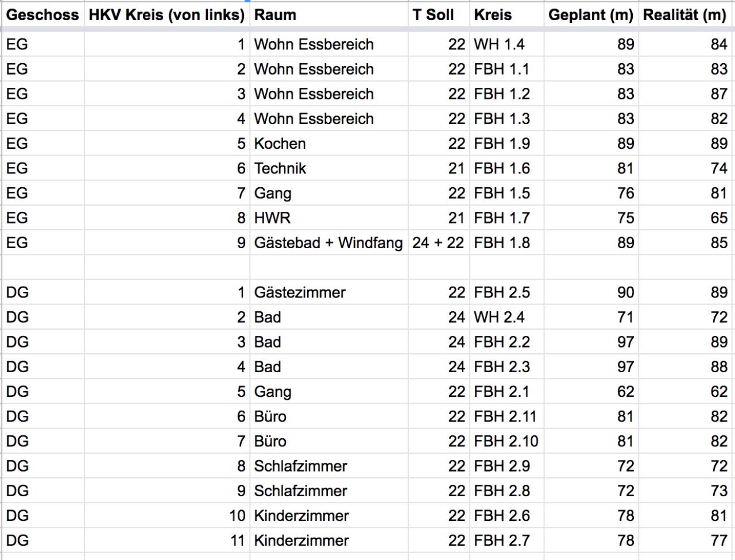Click the 24 + 22 temperature cell
This screenshot has height=560, width=735.
[439, 242]
